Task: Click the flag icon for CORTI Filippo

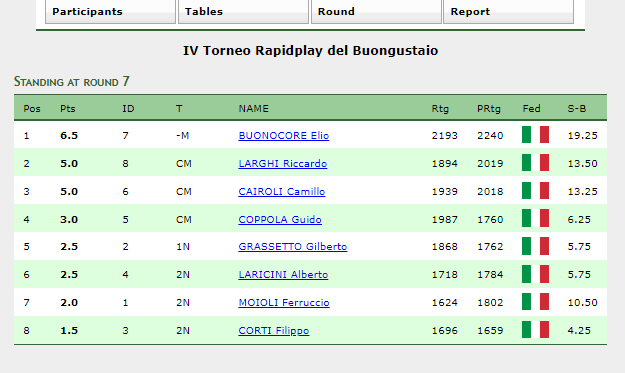Action: click(x=535, y=330)
